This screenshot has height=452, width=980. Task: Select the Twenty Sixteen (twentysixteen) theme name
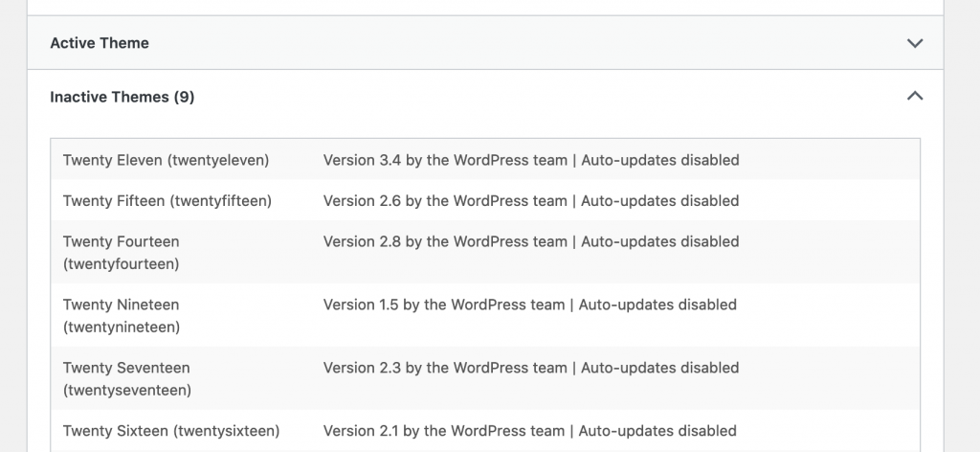coord(171,431)
